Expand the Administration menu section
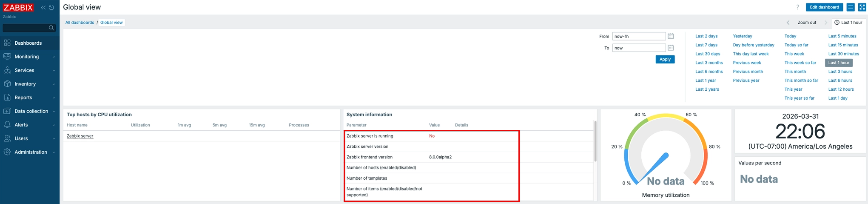The width and height of the screenshot is (868, 204). (29, 152)
